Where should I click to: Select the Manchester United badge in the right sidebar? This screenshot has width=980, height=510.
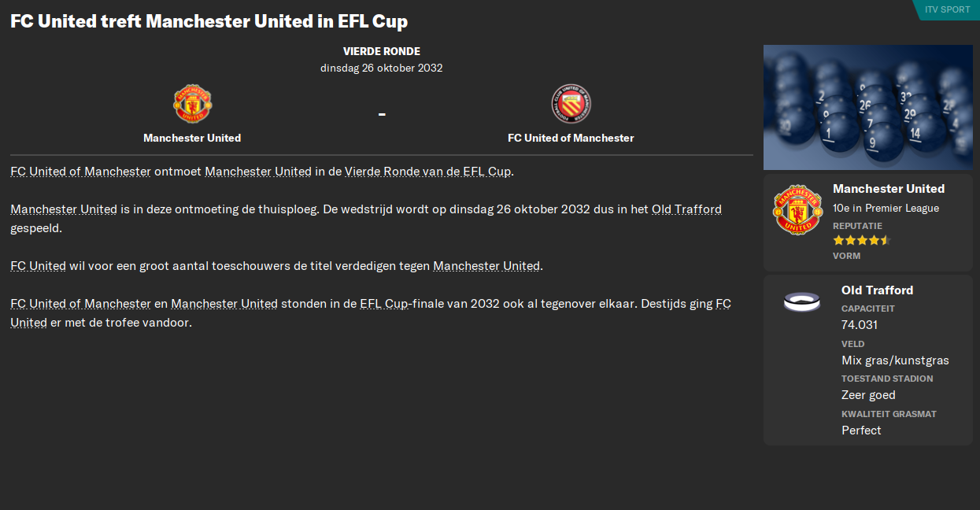[x=797, y=209]
